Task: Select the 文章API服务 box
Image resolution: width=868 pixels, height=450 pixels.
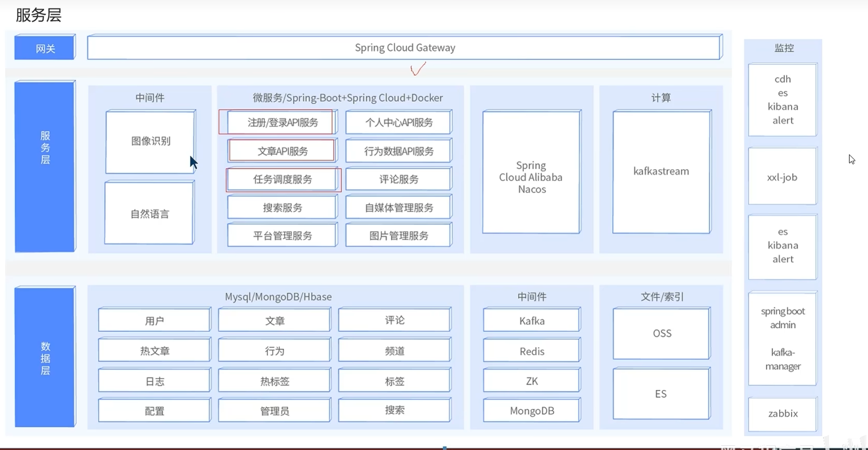Action: [x=282, y=151]
